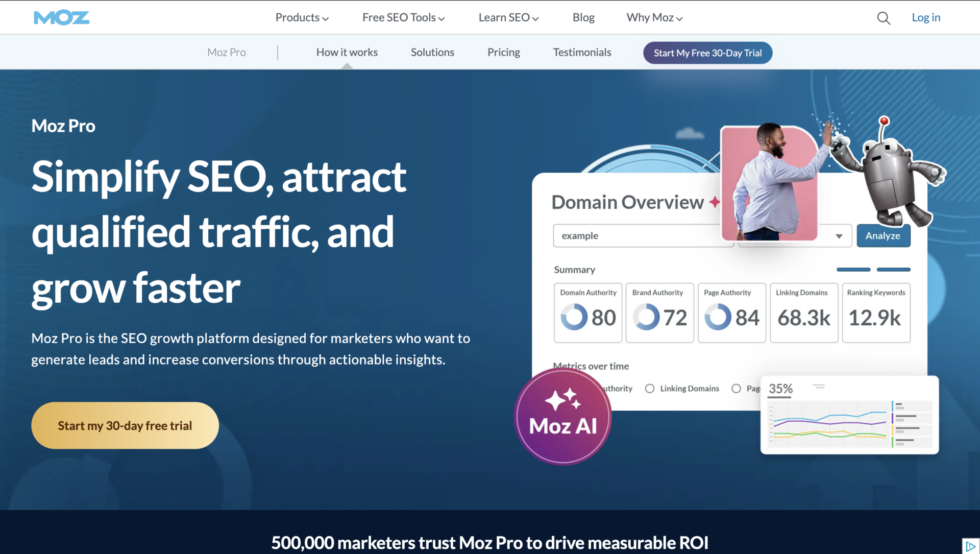Click the 35% line chart thumbnail
This screenshot has height=554, width=980.
click(849, 415)
